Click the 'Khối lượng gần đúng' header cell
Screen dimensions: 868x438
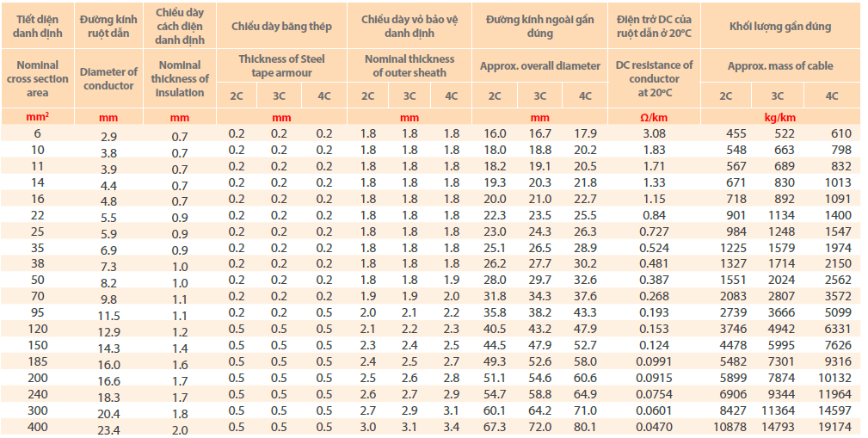779,26
